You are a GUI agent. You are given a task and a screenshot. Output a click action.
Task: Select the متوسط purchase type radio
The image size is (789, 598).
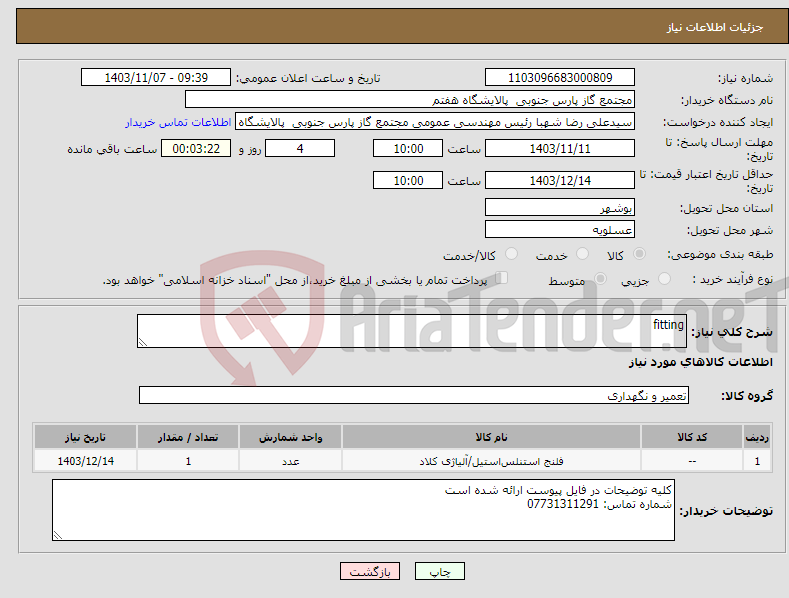click(600, 278)
